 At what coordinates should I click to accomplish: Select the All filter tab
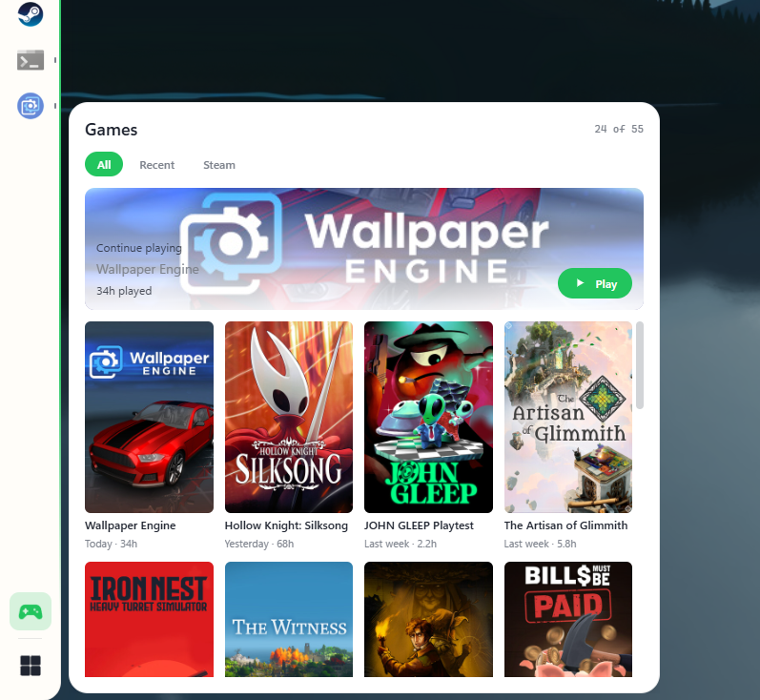coord(104,165)
